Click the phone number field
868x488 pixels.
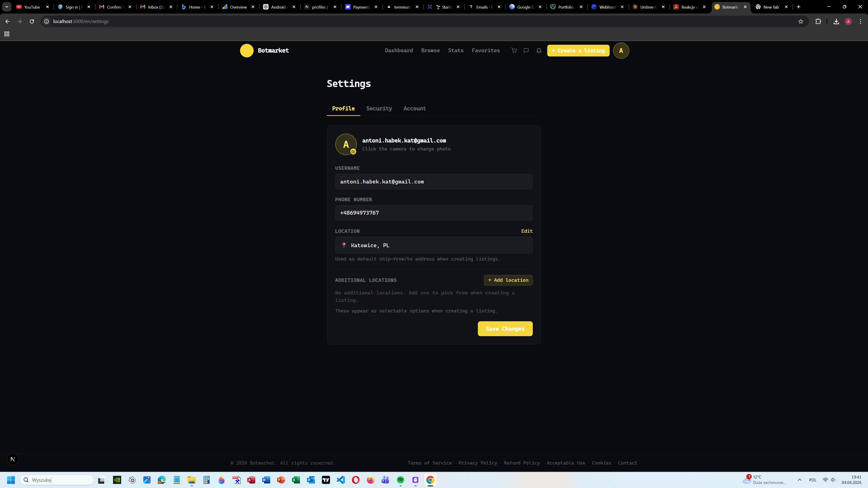(434, 213)
